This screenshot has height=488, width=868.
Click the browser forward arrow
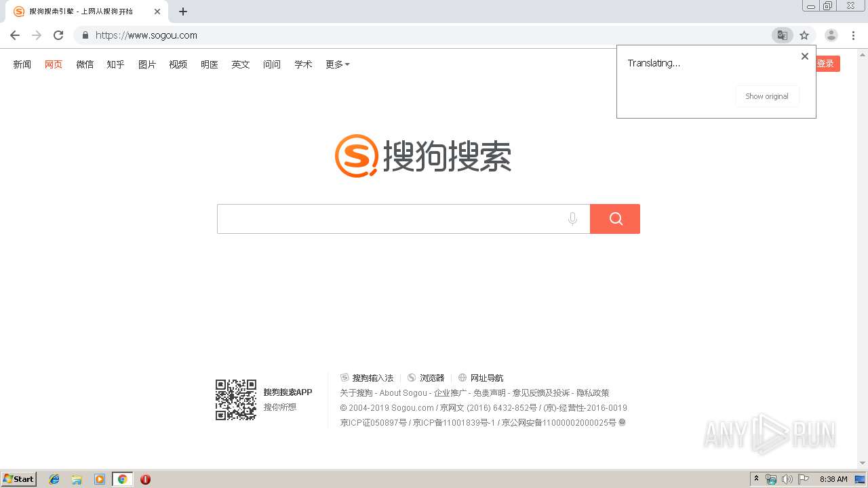click(37, 35)
